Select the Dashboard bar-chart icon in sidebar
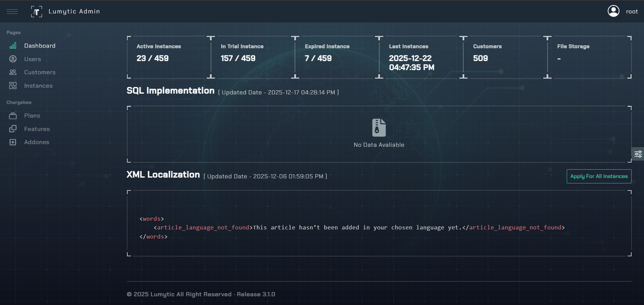The width and height of the screenshot is (644, 305). click(x=13, y=46)
